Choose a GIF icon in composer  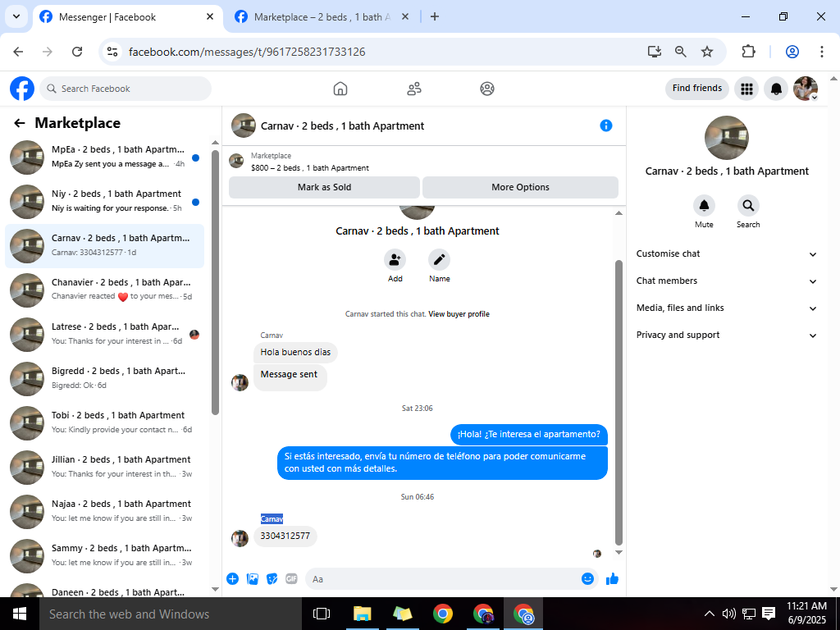[x=291, y=578]
